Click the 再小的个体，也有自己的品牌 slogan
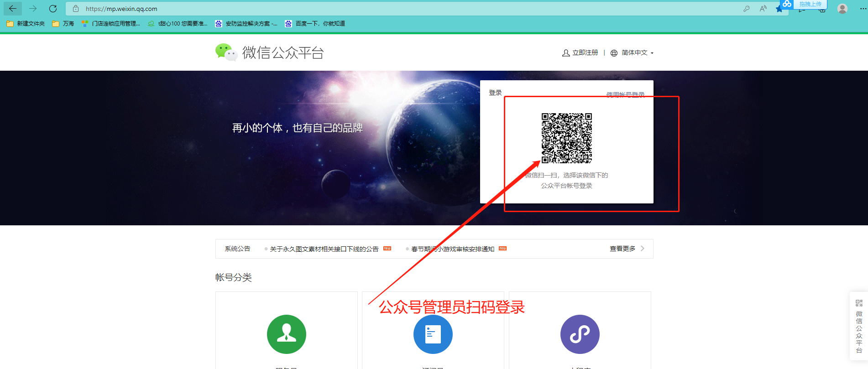Viewport: 868px width, 369px height. click(298, 128)
